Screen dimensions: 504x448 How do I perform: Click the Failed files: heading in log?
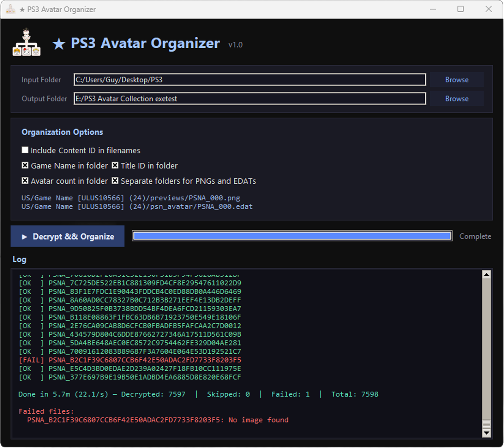click(x=46, y=411)
